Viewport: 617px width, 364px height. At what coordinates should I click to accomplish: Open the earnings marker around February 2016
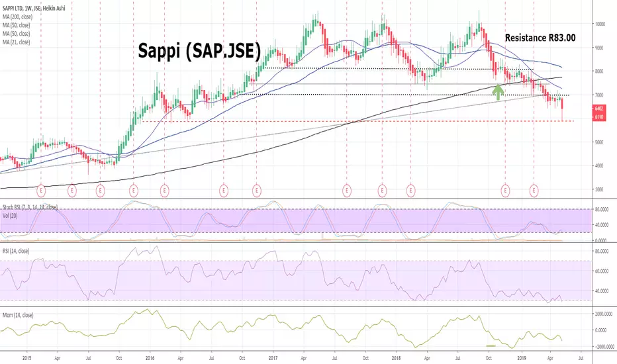pos(164,191)
